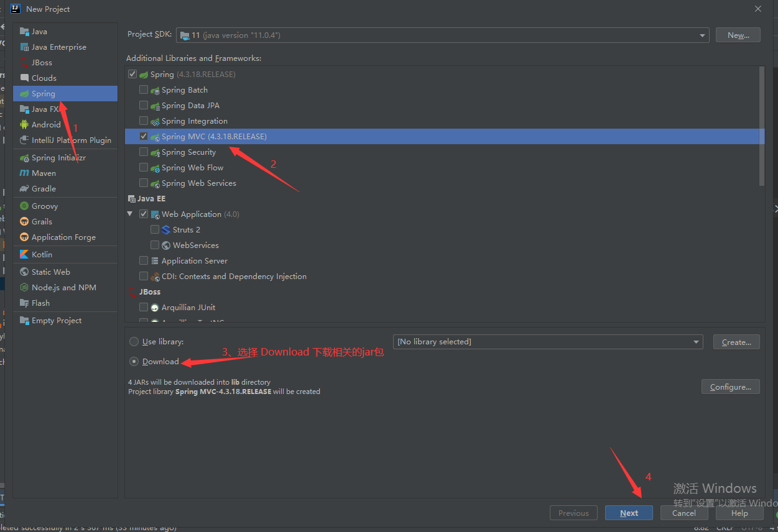Select the Maven icon
The height and width of the screenshot is (532, 778).
(24, 173)
